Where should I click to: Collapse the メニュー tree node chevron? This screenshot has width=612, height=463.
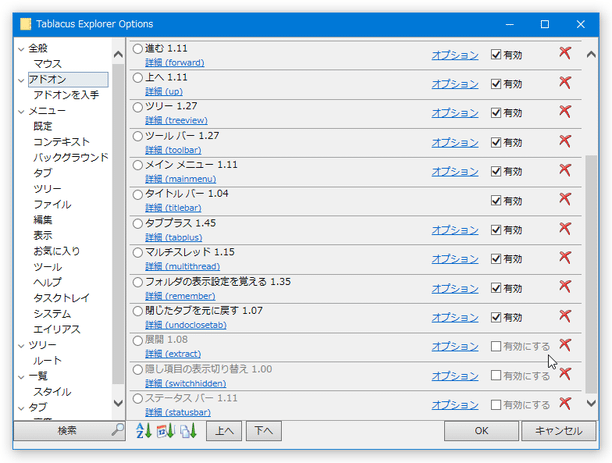tap(21, 112)
